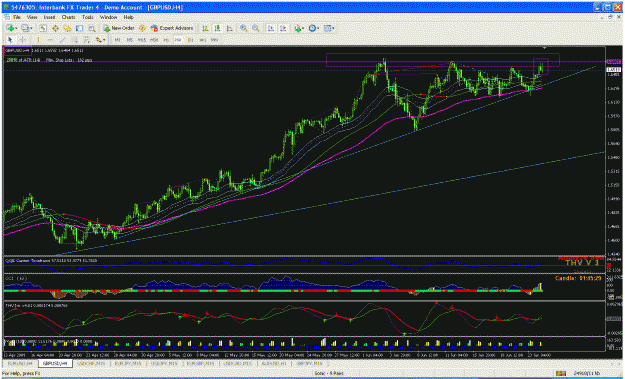Switch to the EURJPY,M15 chart tab
Screen dimensions: 625x379
(x=128, y=363)
